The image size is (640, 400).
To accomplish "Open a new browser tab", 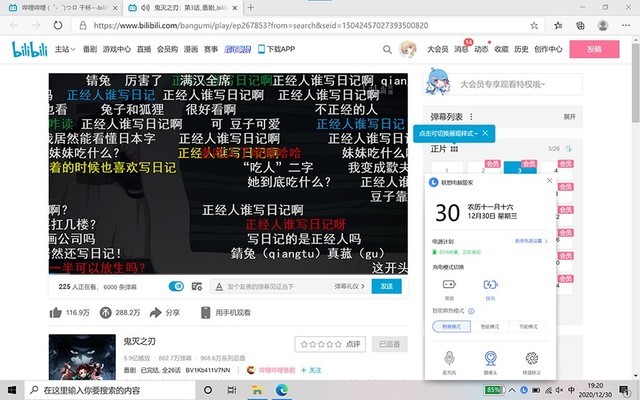I will 251,7.
